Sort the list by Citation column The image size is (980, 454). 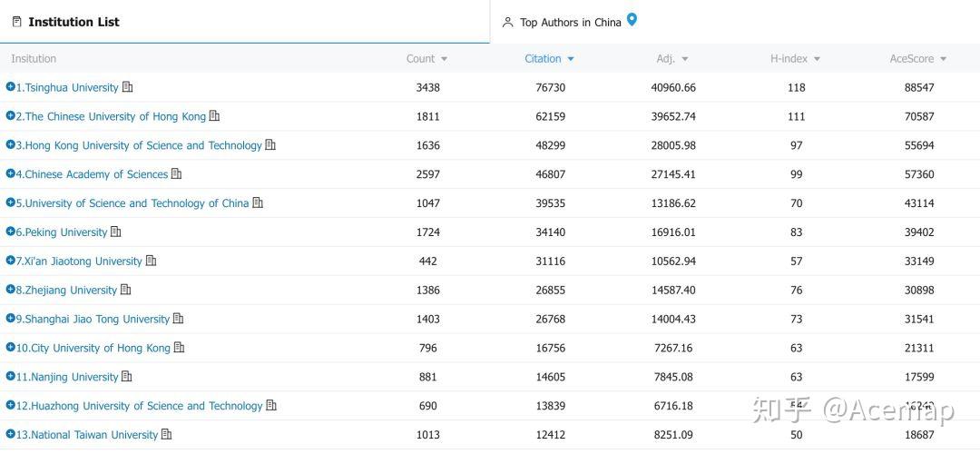(549, 59)
